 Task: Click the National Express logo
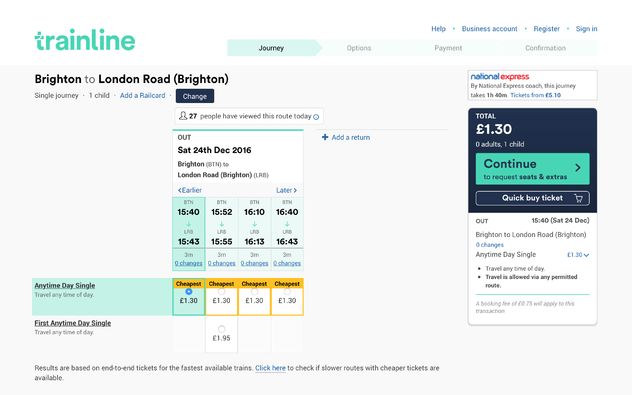click(x=500, y=76)
